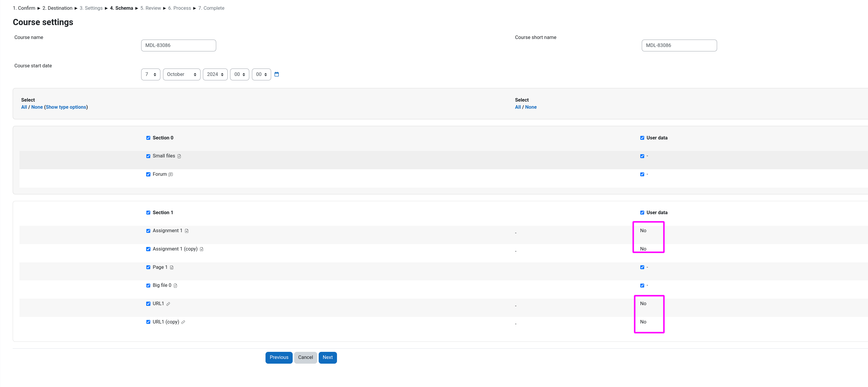Toggle the Forum checkbox
The width and height of the screenshot is (868, 387).
point(148,174)
